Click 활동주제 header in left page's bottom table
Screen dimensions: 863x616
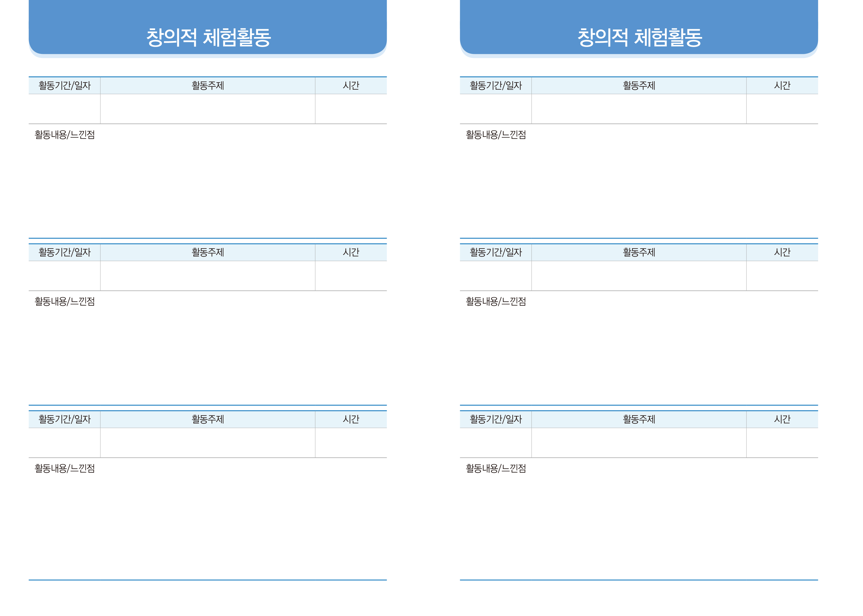click(208, 419)
